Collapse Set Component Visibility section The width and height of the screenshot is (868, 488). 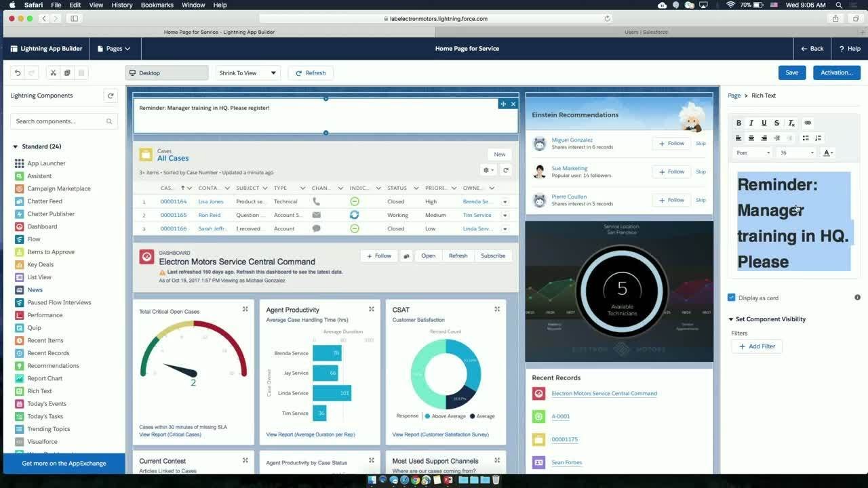coord(731,319)
